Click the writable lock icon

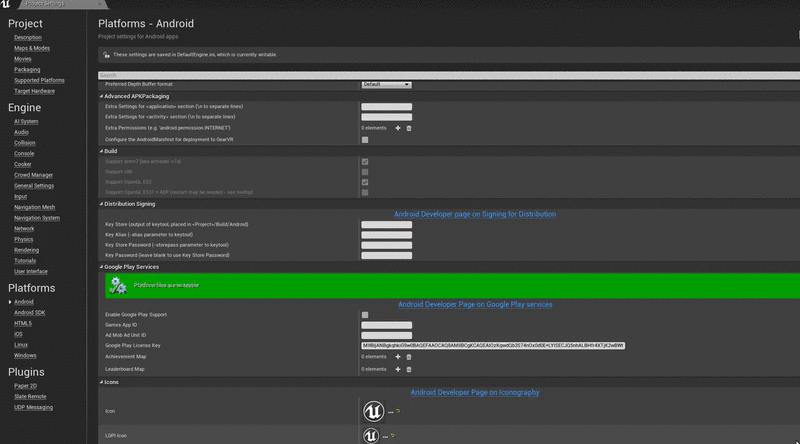(106, 55)
